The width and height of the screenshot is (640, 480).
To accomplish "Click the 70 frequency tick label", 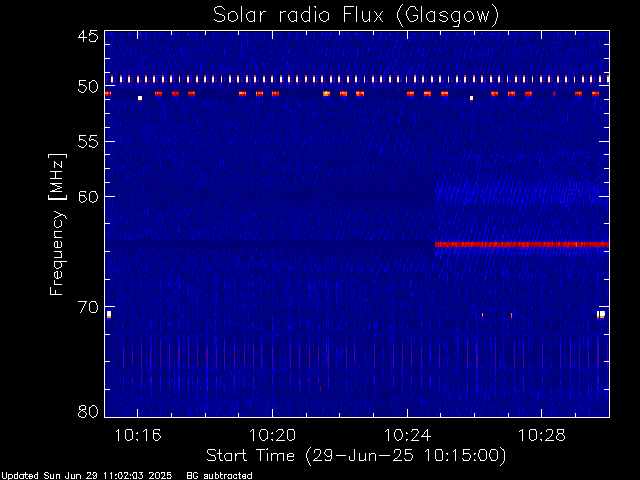I will click(88, 307).
